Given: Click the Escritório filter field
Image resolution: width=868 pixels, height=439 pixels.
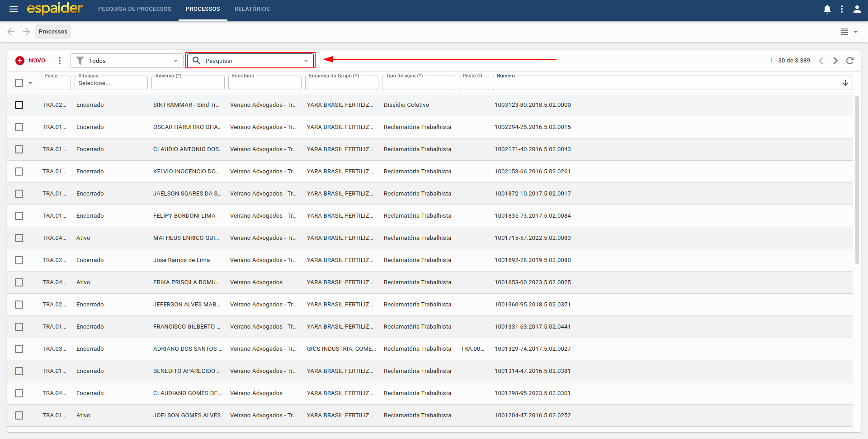Looking at the screenshot, I should click(265, 83).
